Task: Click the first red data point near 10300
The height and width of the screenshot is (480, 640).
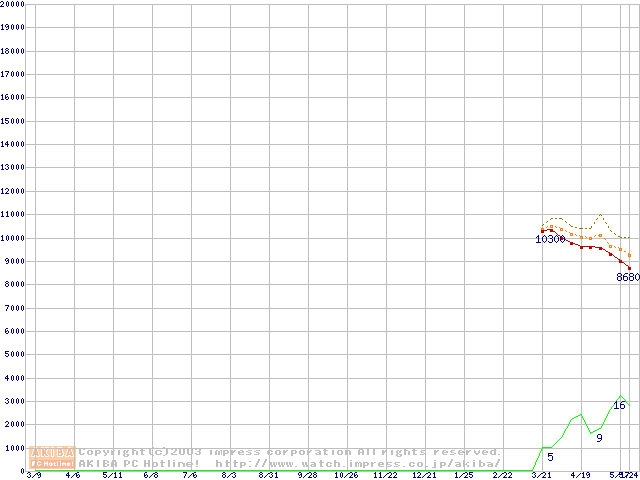Action: click(543, 231)
